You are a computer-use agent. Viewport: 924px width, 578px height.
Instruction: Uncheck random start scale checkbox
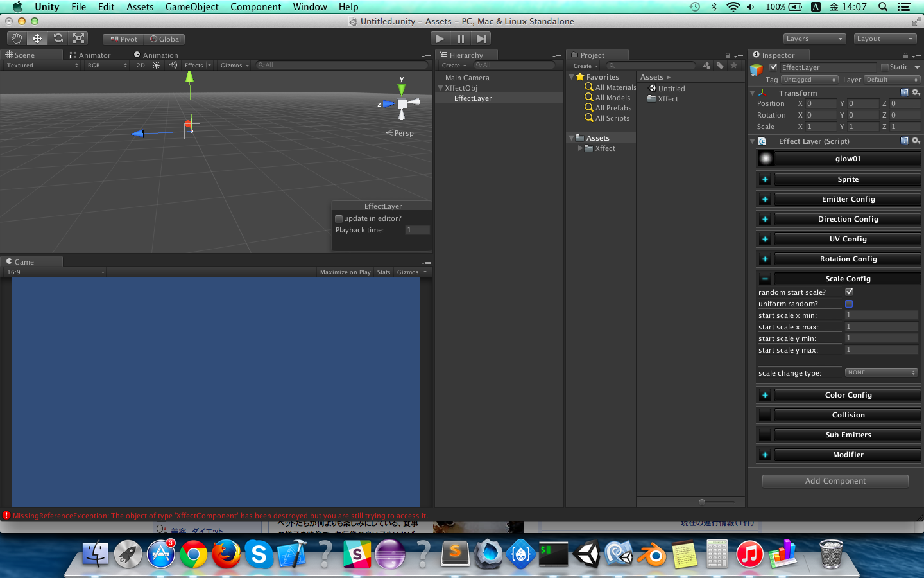click(x=849, y=292)
